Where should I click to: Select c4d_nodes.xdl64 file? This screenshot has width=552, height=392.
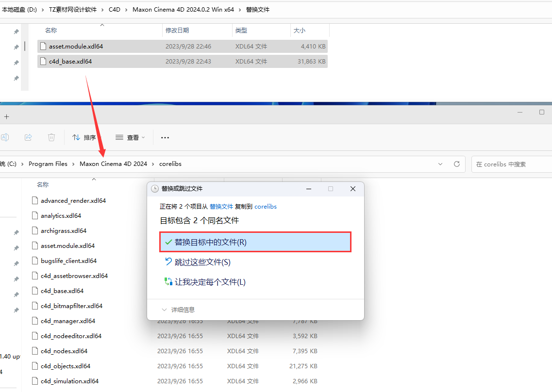click(x=64, y=351)
